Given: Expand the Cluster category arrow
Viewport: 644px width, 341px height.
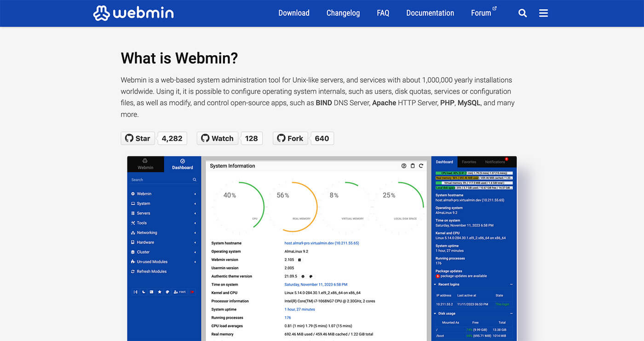Looking at the screenshot, I should click(x=195, y=252).
